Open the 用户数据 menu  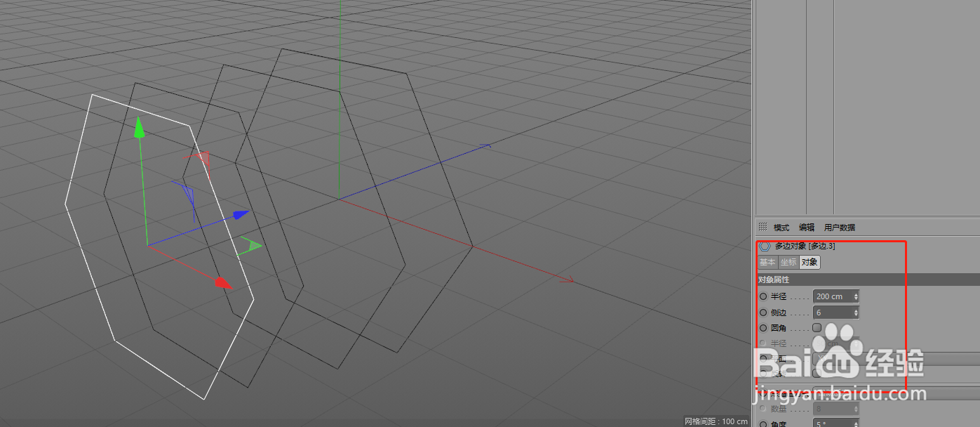coord(840,228)
